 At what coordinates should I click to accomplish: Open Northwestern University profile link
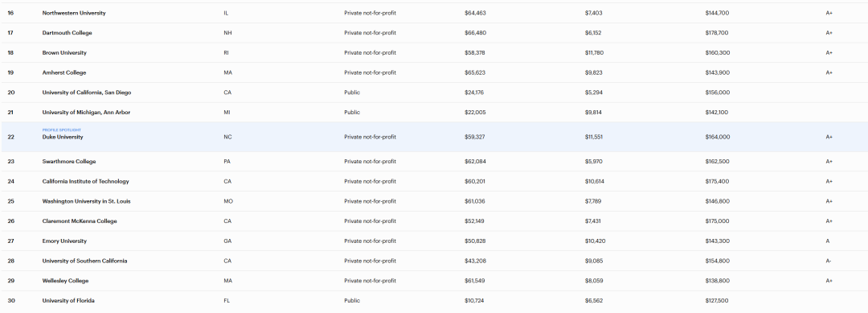[74, 13]
